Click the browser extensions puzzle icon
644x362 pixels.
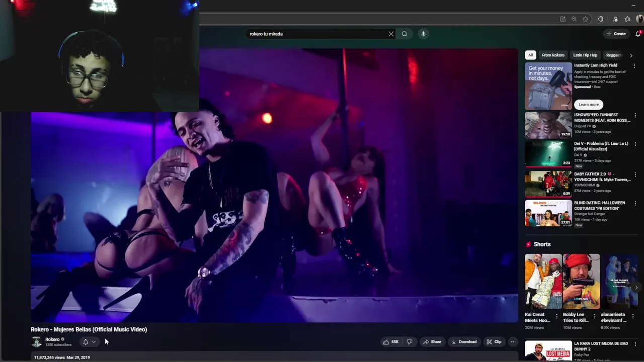[600, 19]
